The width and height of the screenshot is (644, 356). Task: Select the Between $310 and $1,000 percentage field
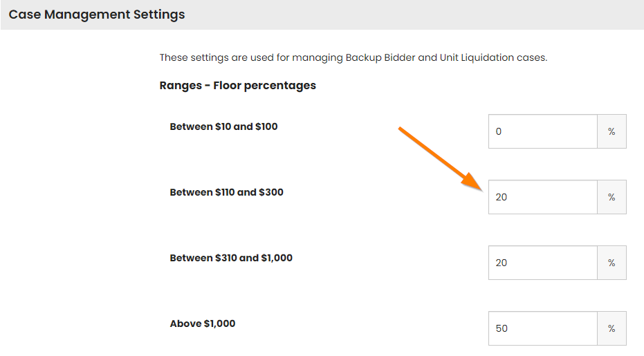[542, 263]
